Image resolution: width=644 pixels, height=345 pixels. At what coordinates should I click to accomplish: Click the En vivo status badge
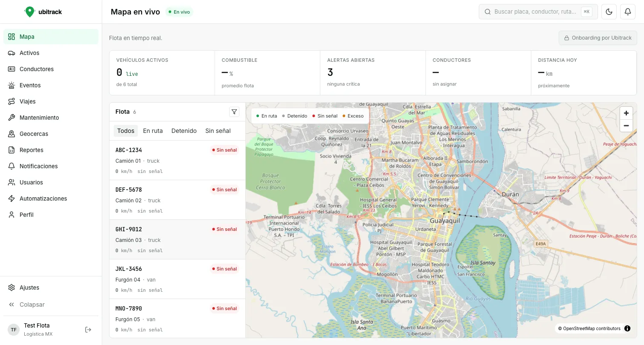tap(179, 12)
